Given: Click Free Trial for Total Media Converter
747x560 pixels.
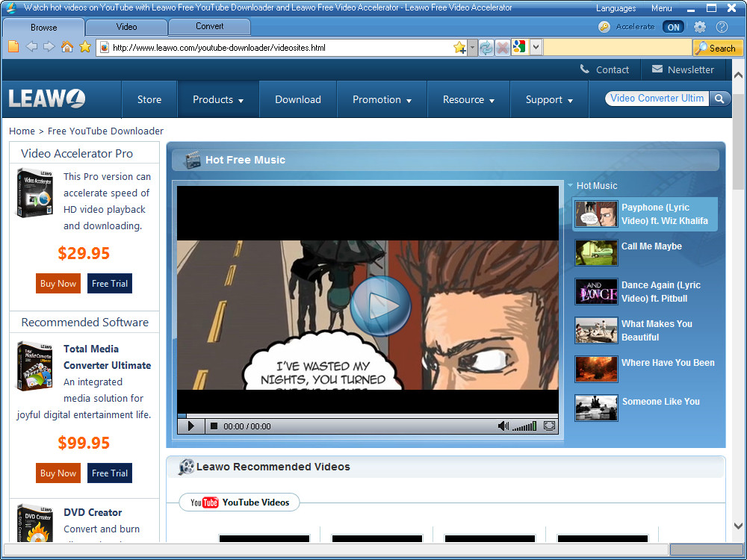Looking at the screenshot, I should pyautogui.click(x=110, y=473).
